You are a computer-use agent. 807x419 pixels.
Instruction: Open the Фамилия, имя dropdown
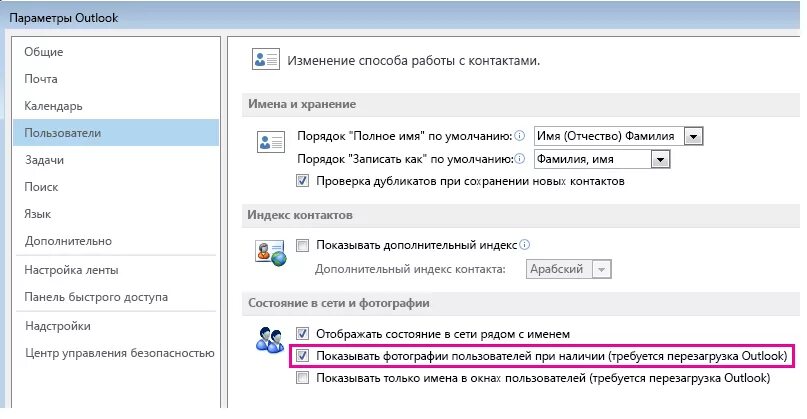coord(602,159)
